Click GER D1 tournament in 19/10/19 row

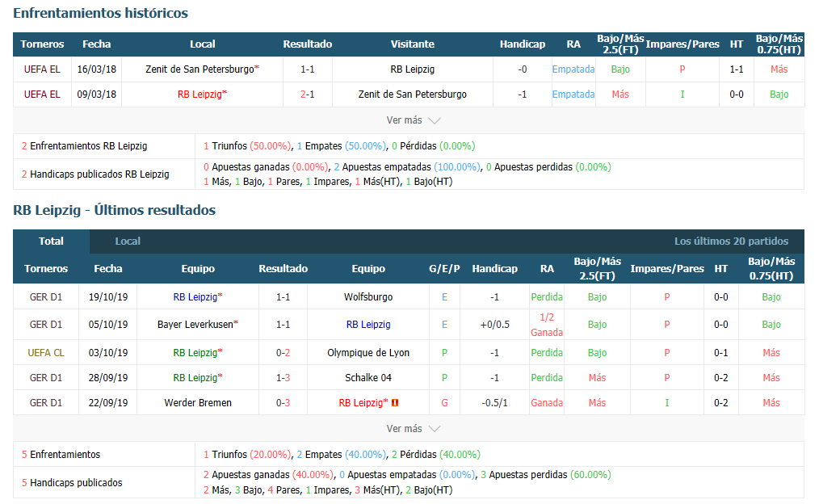[46, 297]
